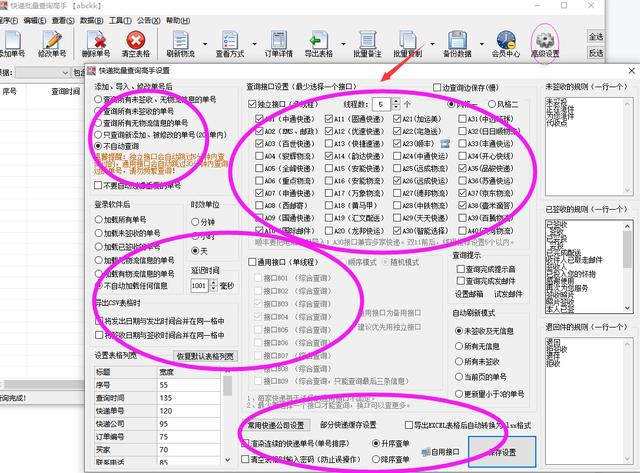Select the 不自动查询 radio option
Viewport: 640px width, 473px height.
[x=99, y=146]
